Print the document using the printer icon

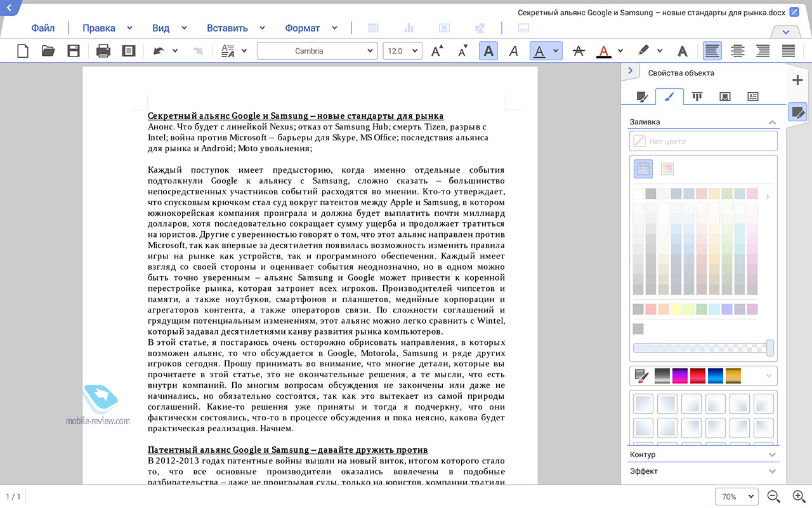point(103,51)
